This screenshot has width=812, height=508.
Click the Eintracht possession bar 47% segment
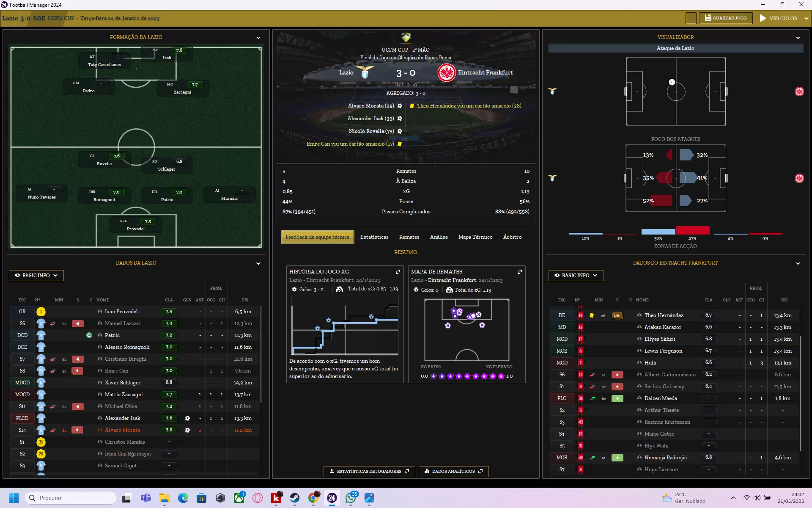tap(693, 230)
